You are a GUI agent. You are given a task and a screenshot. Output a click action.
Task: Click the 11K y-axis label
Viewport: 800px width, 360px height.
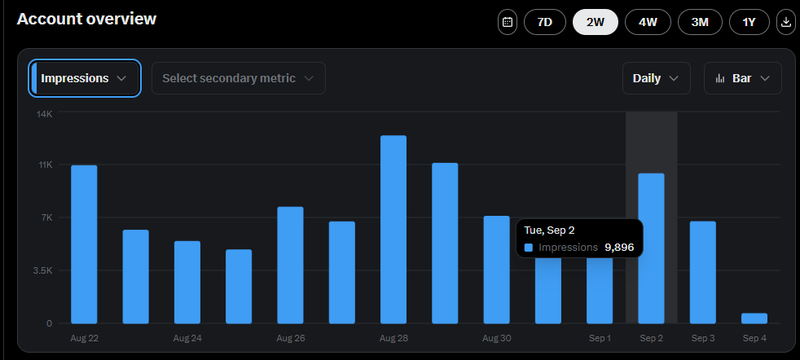click(45, 165)
